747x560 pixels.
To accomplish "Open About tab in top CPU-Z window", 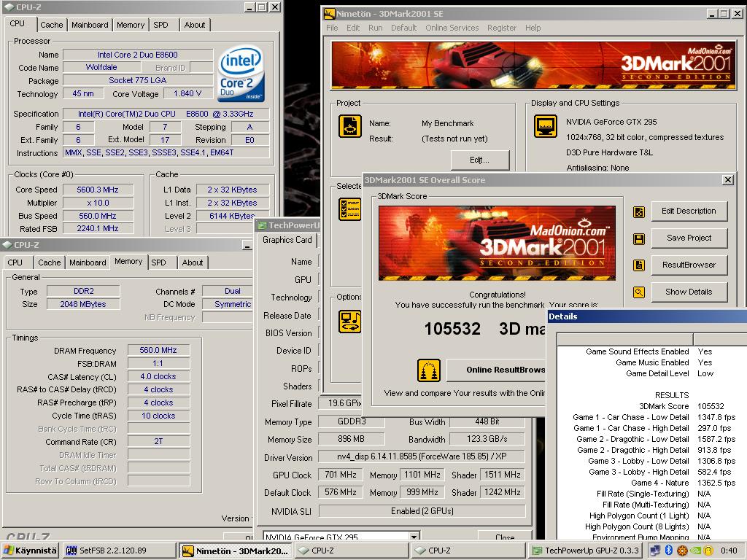I will 195,25.
